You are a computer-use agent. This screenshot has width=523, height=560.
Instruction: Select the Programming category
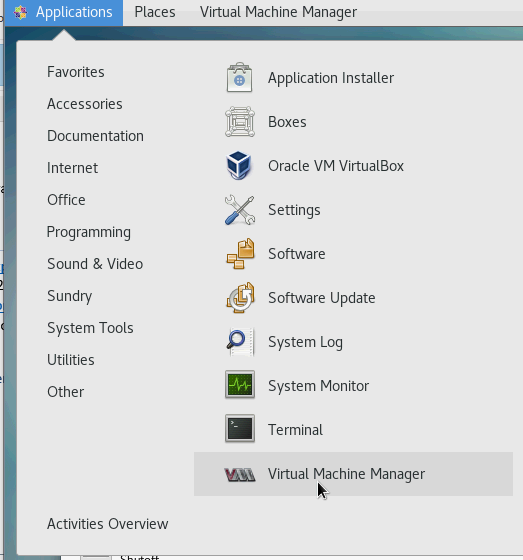click(x=89, y=232)
